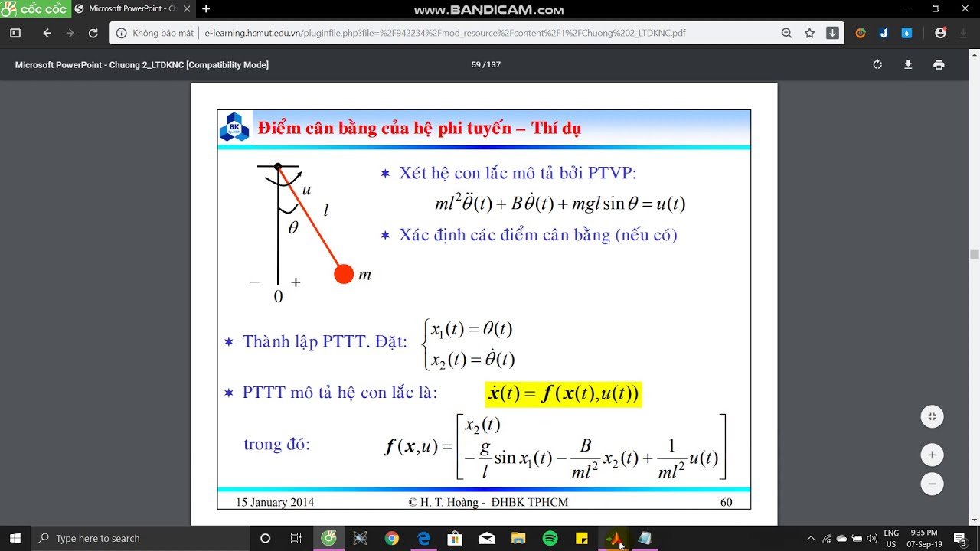Open a new browser tab
Image resolution: width=980 pixels, height=551 pixels.
tap(206, 9)
